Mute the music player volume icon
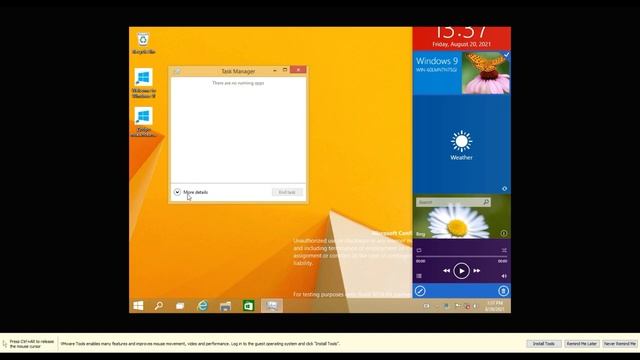Viewport: 640px width, 360px height. click(x=504, y=276)
